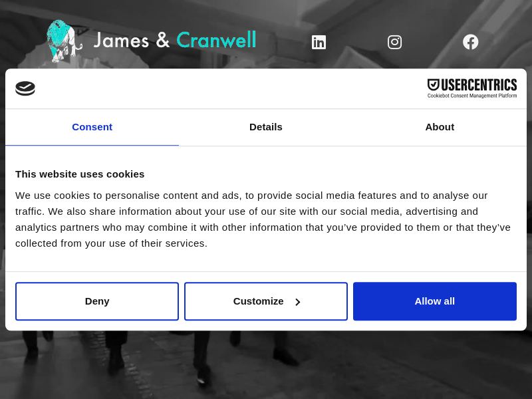
Task: Click the blurred background photo below dialog
Action: 266,366
